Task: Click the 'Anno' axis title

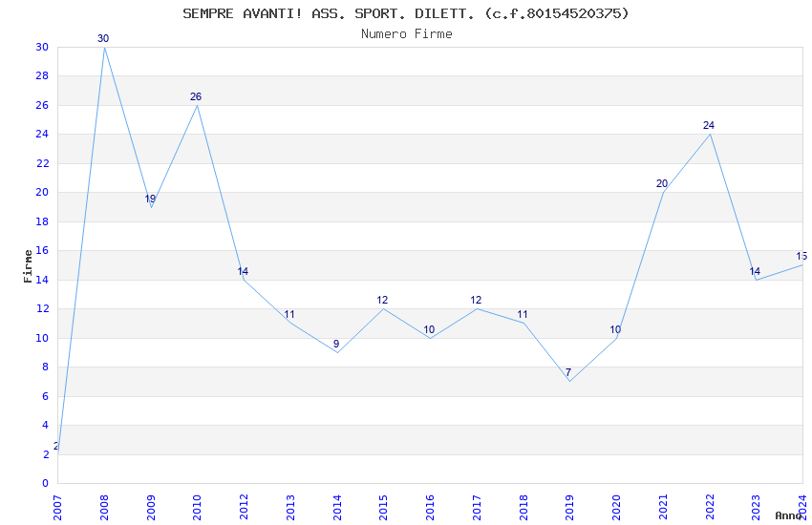Action: coord(788,515)
